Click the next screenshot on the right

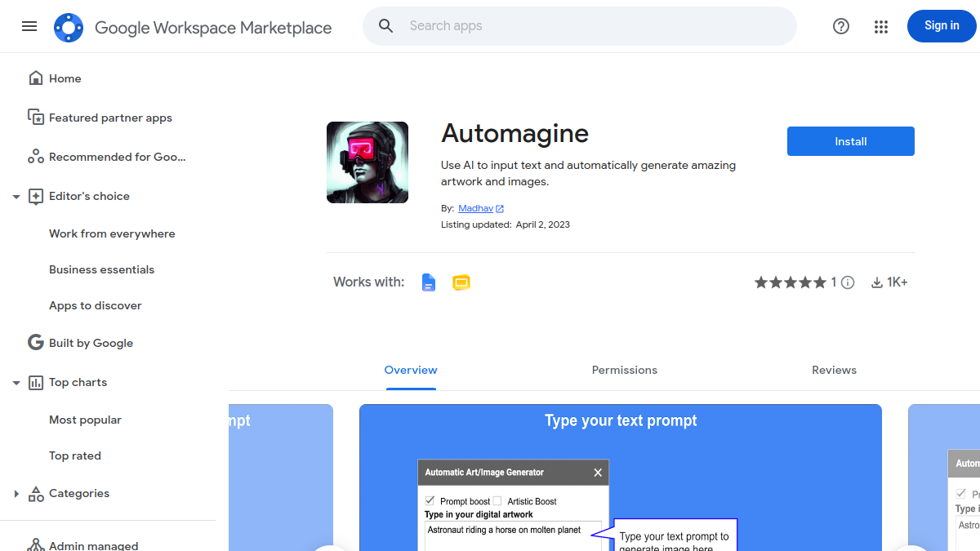[944, 478]
